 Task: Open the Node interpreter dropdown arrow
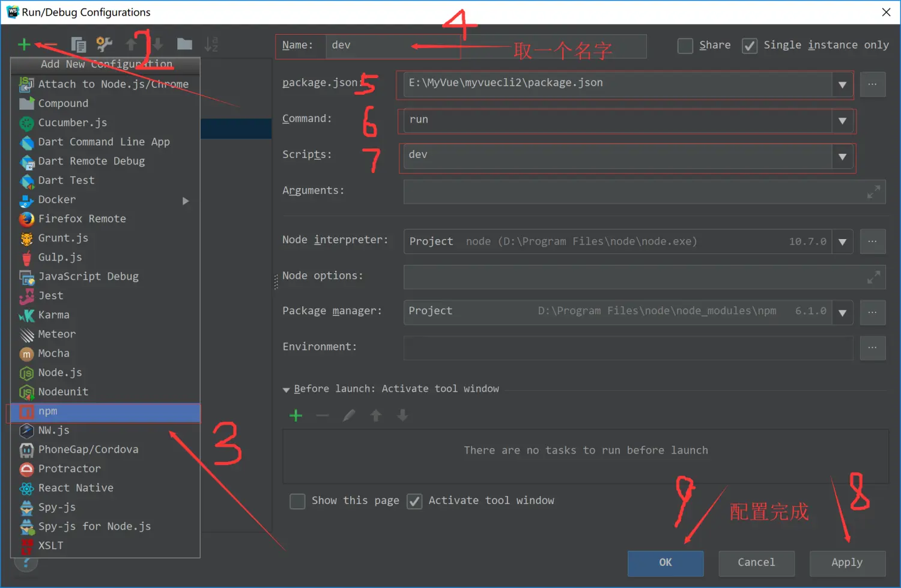pyautogui.click(x=842, y=241)
